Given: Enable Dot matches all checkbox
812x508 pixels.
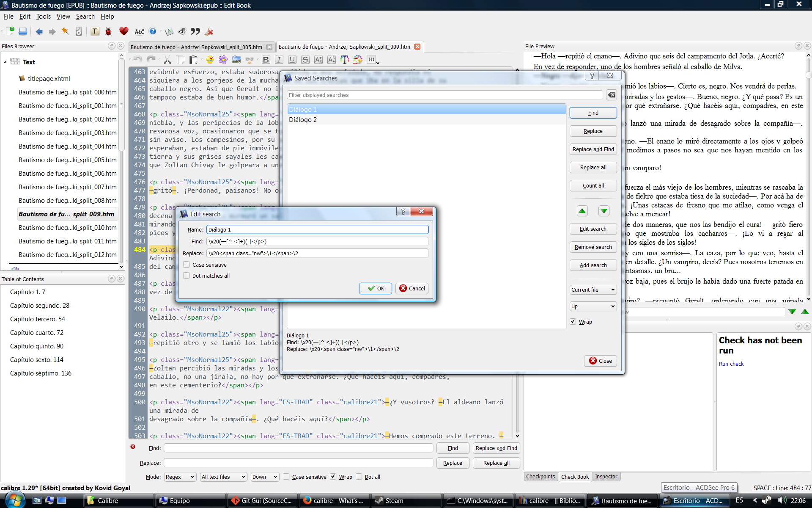Looking at the screenshot, I should (187, 276).
